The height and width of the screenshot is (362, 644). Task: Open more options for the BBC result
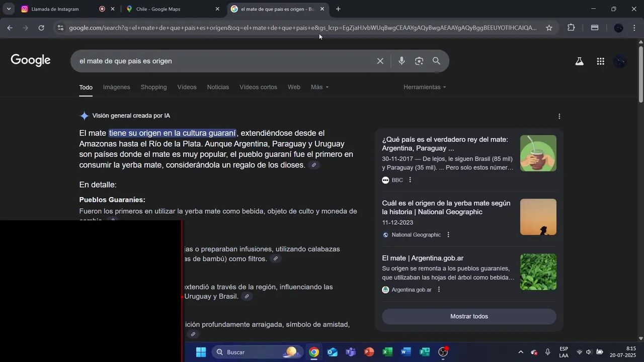point(410,180)
